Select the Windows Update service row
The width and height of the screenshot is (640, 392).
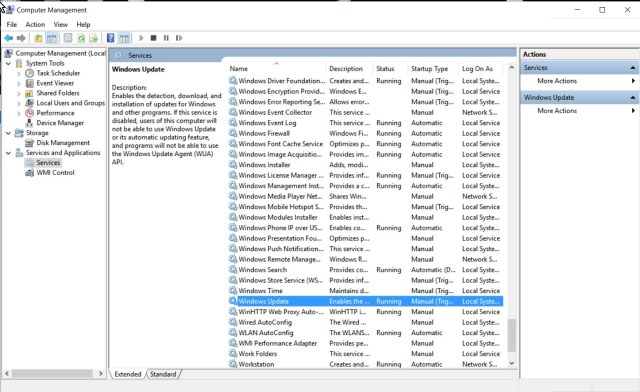[x=366, y=301]
